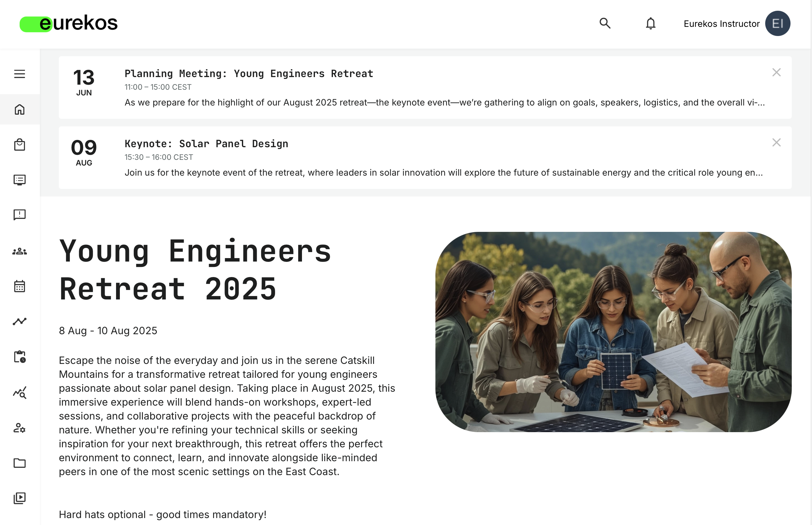Dismiss the Planning Meeting event card
812x525 pixels.
point(776,72)
